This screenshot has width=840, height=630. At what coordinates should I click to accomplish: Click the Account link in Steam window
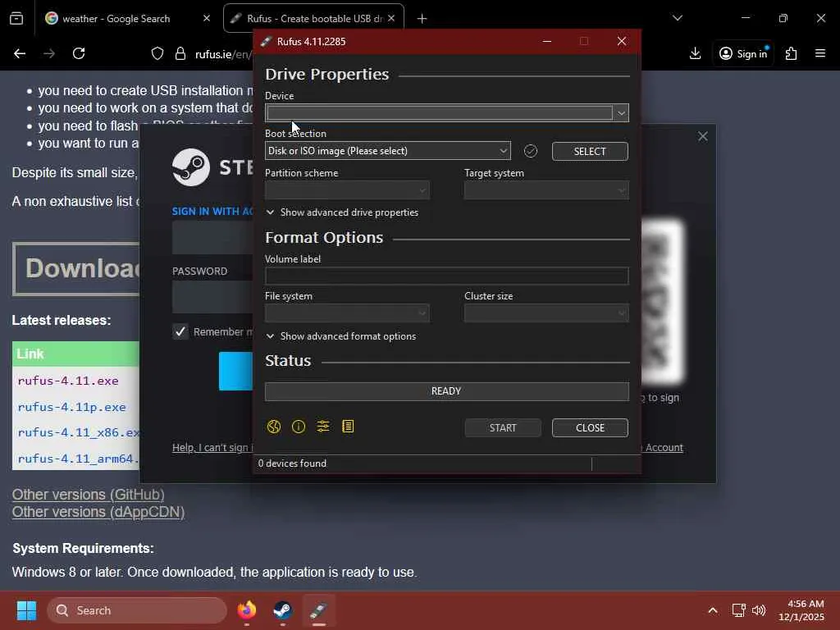point(664,448)
